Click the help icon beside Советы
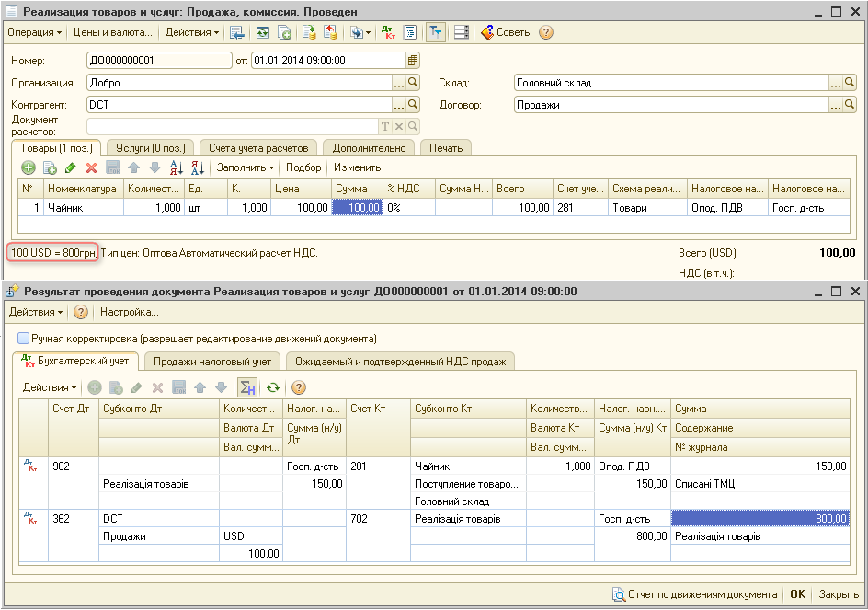This screenshot has width=868, height=610. [546, 33]
